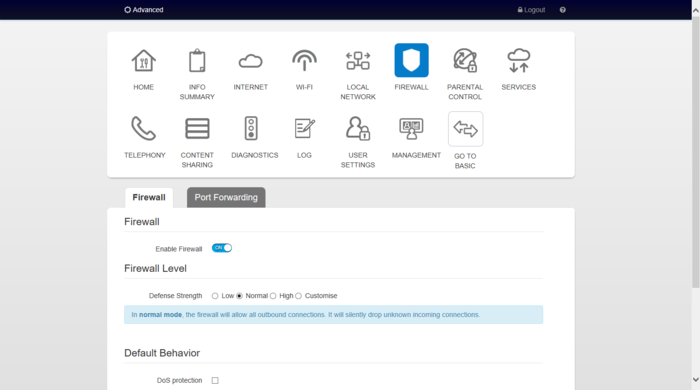Open the Diagnostics traffic light icon
The height and width of the screenshot is (390, 700).
[x=251, y=129]
